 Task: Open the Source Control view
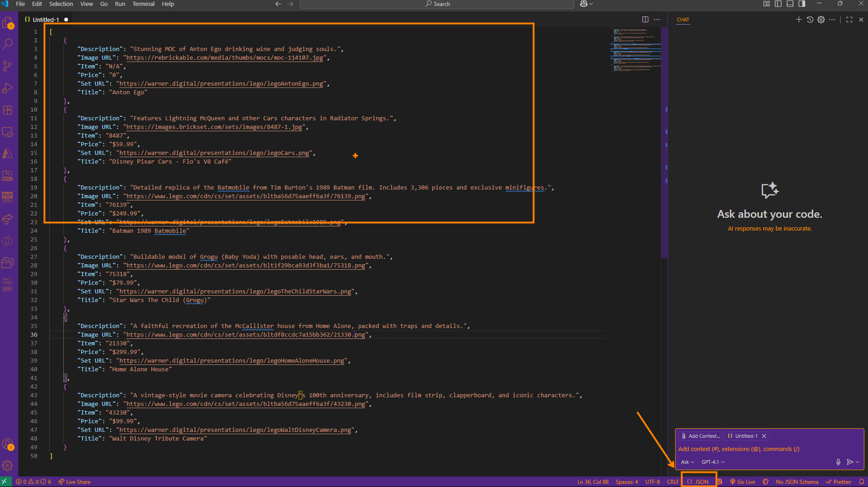[x=8, y=66]
